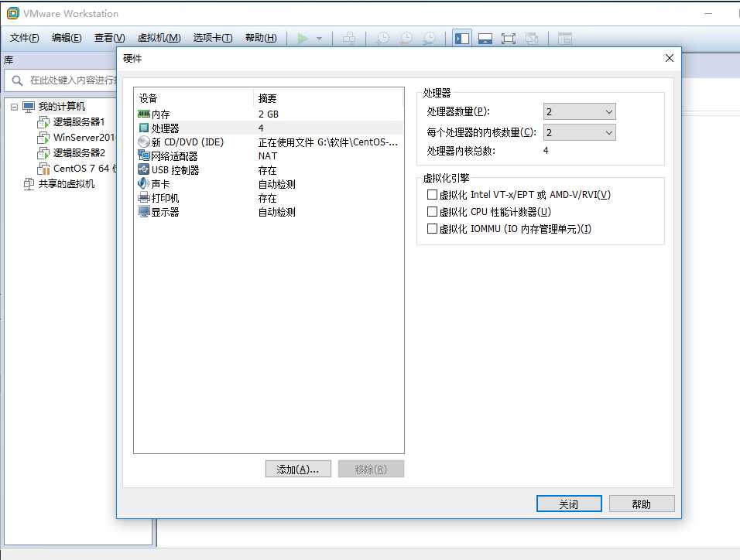The width and height of the screenshot is (740, 560).
Task: Open the 帮助(H) menu
Action: [x=261, y=38]
